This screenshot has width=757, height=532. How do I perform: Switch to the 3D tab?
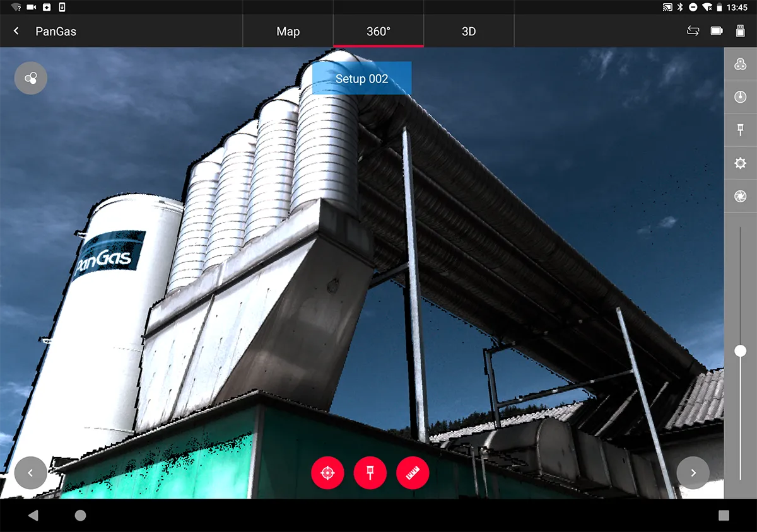coord(469,32)
